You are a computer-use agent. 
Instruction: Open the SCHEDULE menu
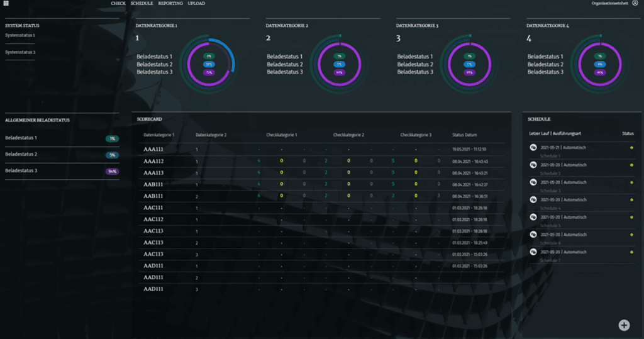[x=142, y=3]
